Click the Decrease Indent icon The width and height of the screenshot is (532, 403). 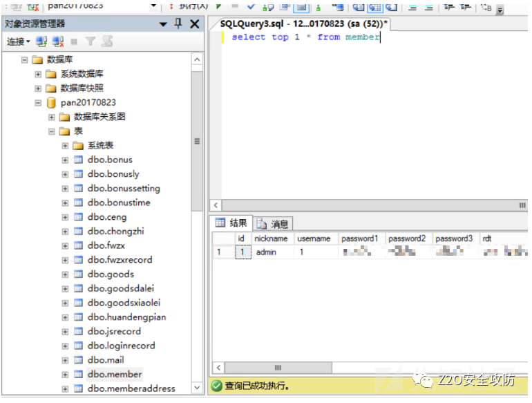tap(449, 7)
